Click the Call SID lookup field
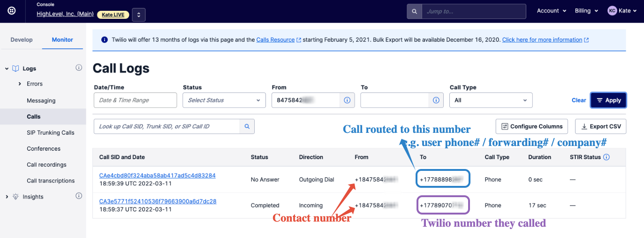Screen dimensions: 644x238 167,126
